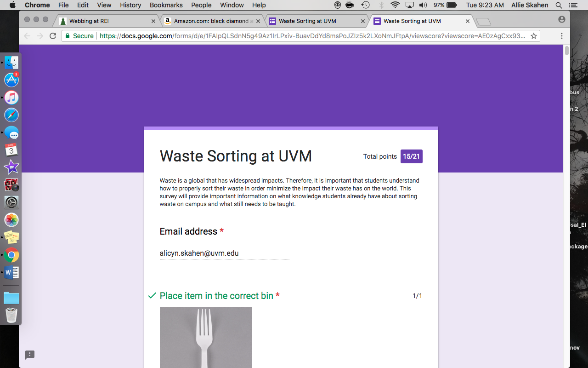Open Finder from the dock

point(11,63)
